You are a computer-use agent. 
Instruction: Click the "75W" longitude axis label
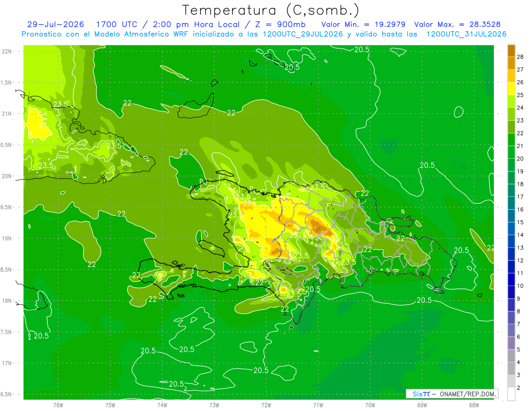click(110, 405)
